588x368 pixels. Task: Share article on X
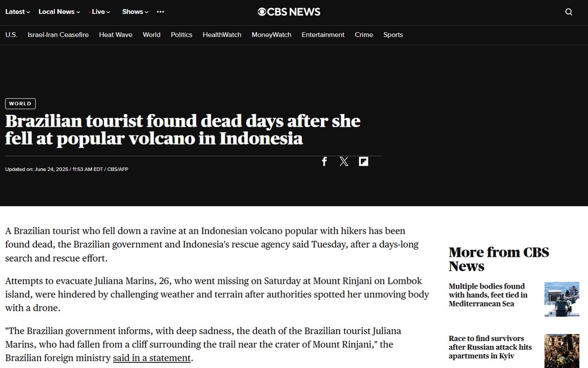point(344,161)
